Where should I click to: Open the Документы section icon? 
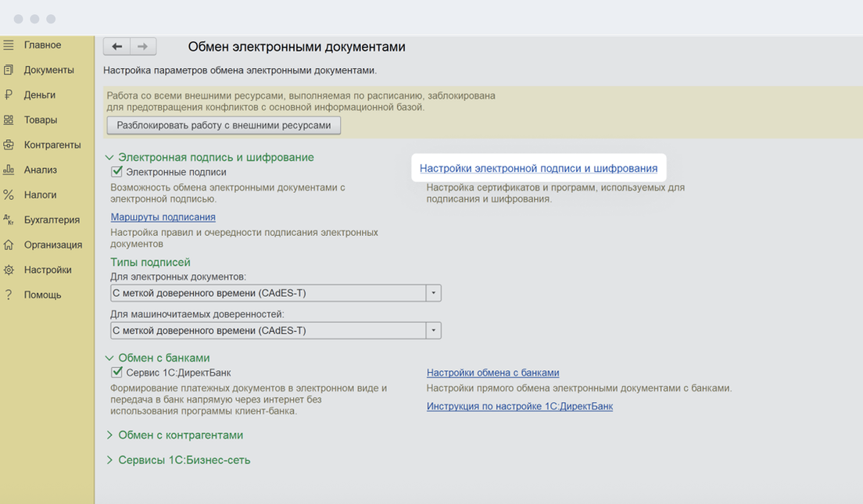click(9, 70)
